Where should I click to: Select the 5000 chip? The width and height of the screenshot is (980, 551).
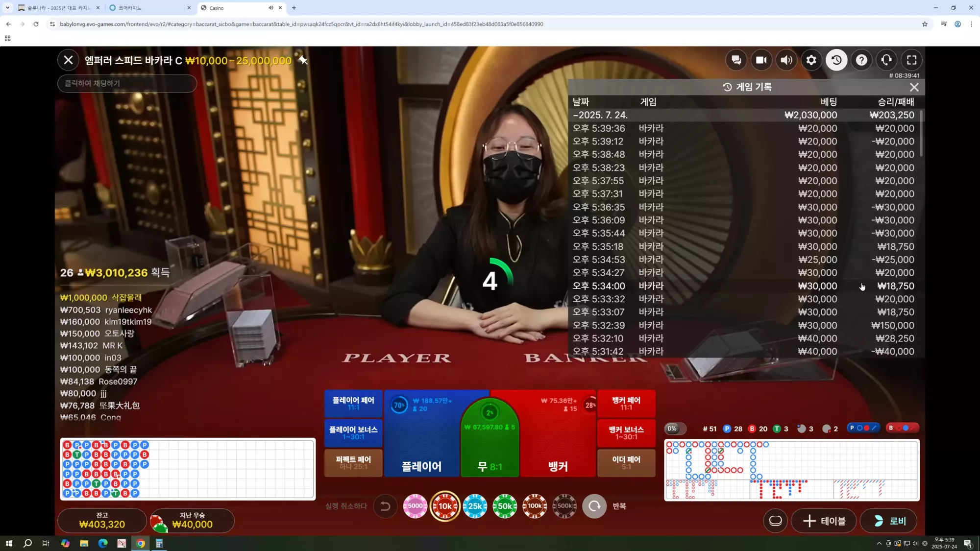point(415,506)
